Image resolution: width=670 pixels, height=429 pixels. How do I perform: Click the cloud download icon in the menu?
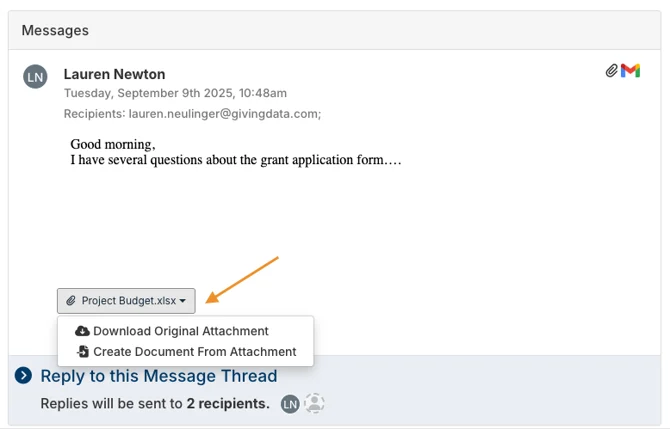tap(82, 331)
